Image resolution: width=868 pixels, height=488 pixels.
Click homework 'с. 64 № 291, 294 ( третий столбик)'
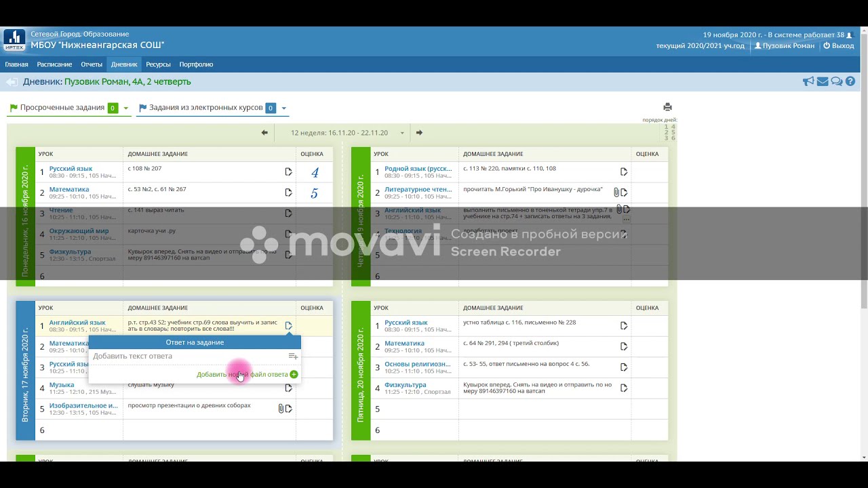coord(511,344)
